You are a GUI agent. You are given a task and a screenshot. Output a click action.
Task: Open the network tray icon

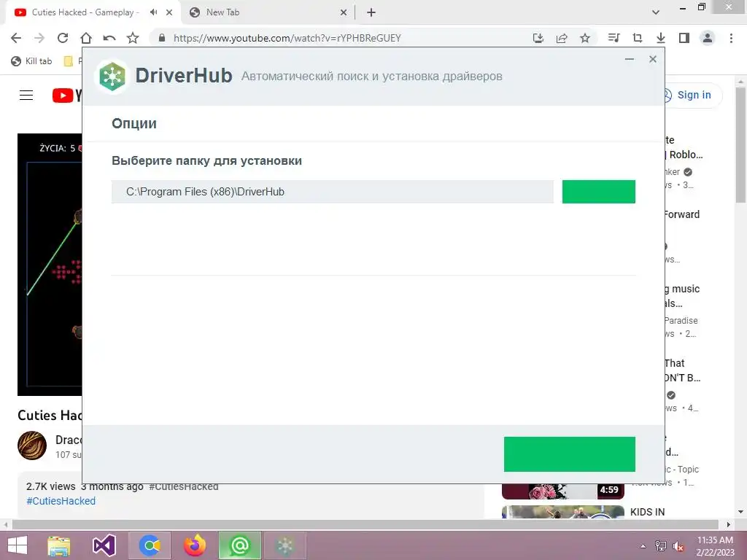pyautogui.click(x=661, y=546)
